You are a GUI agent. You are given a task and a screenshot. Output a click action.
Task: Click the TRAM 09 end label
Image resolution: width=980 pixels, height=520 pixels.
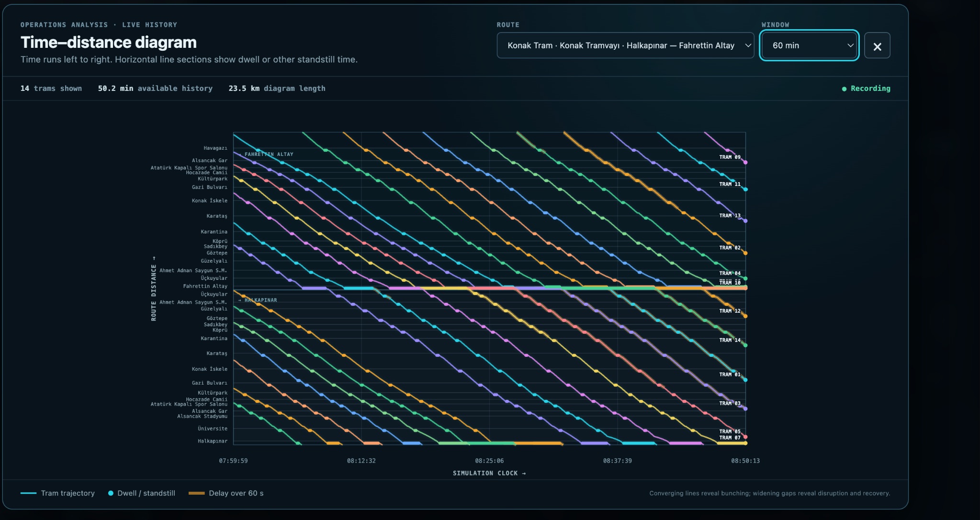tap(730, 157)
